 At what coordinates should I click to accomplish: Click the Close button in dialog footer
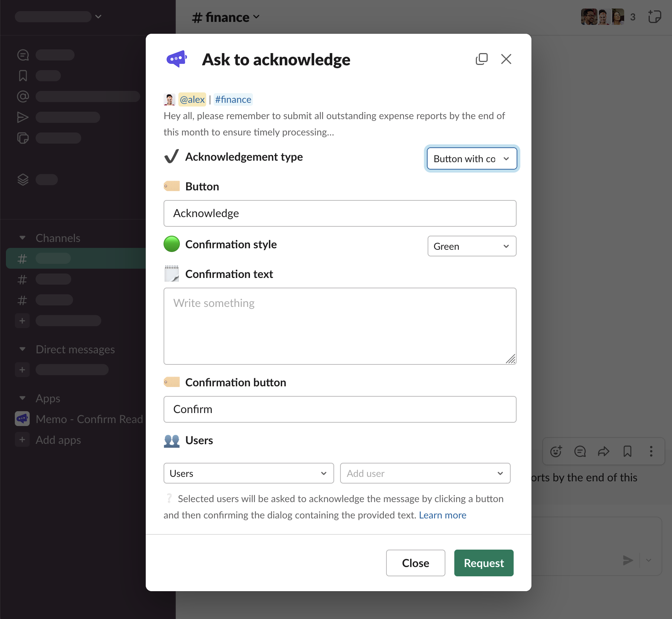pyautogui.click(x=415, y=563)
